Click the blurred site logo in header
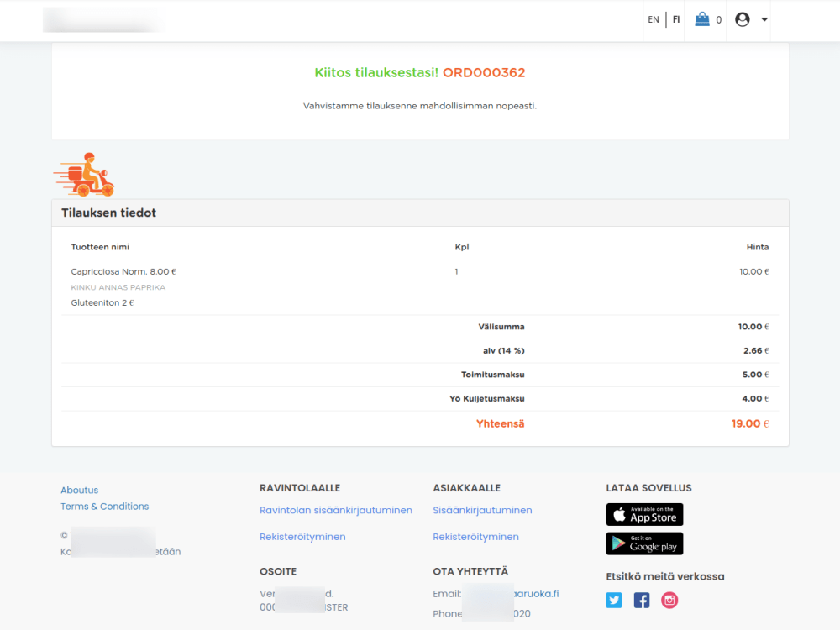The image size is (840, 630). click(104, 20)
